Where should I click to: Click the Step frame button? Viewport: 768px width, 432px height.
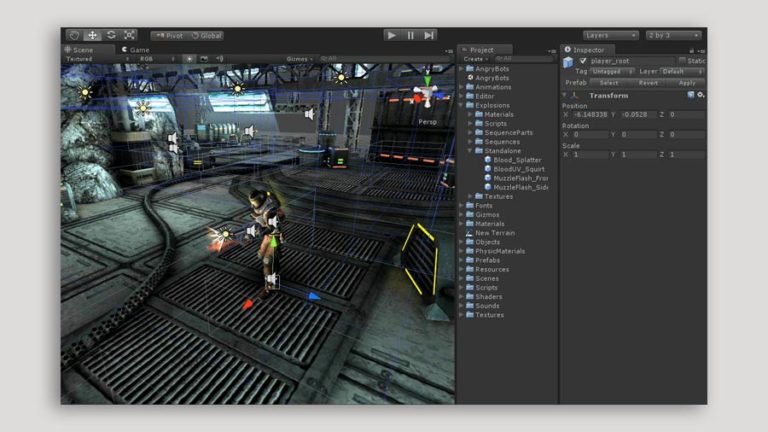point(429,35)
